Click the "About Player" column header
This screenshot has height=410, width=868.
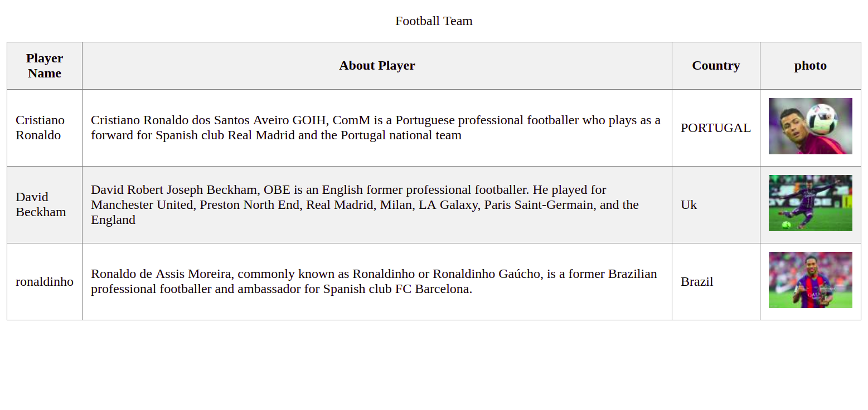click(377, 66)
